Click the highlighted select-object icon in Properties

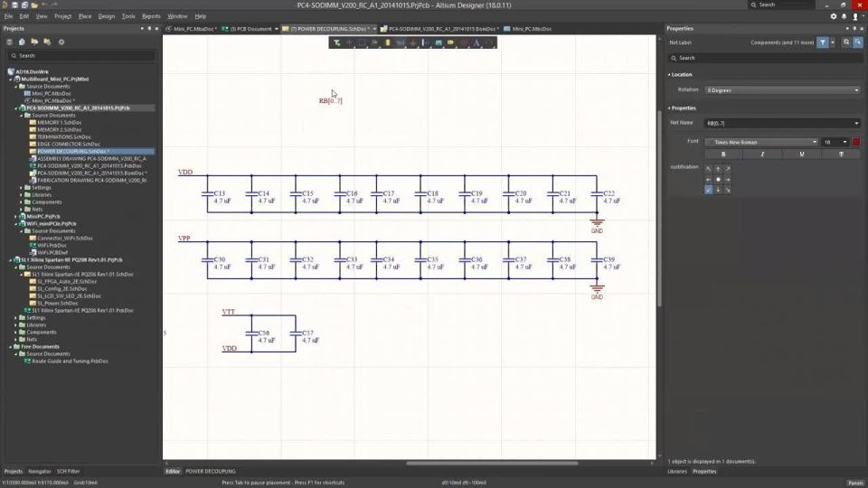(x=857, y=42)
